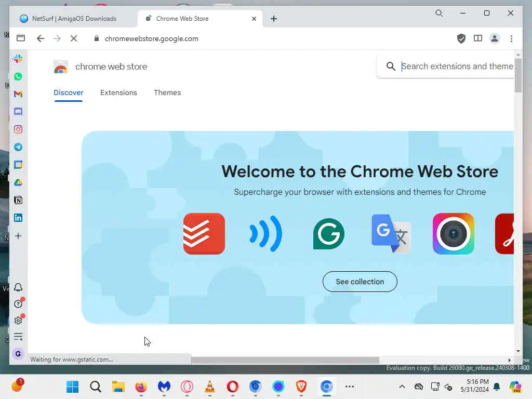Screen dimensions: 532x399
Task: Launch Malwarebytes from the taskbar
Action: 164,387
